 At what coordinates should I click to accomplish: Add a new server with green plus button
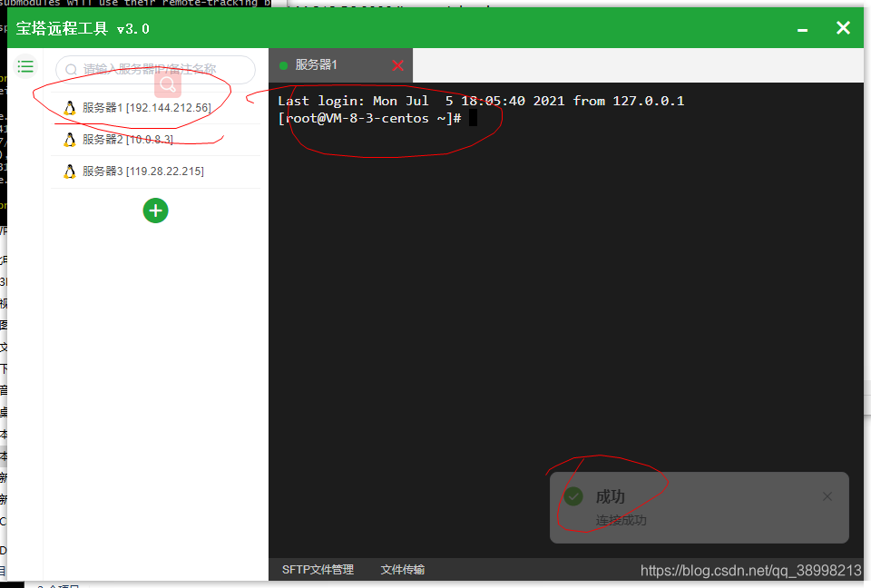tap(155, 211)
